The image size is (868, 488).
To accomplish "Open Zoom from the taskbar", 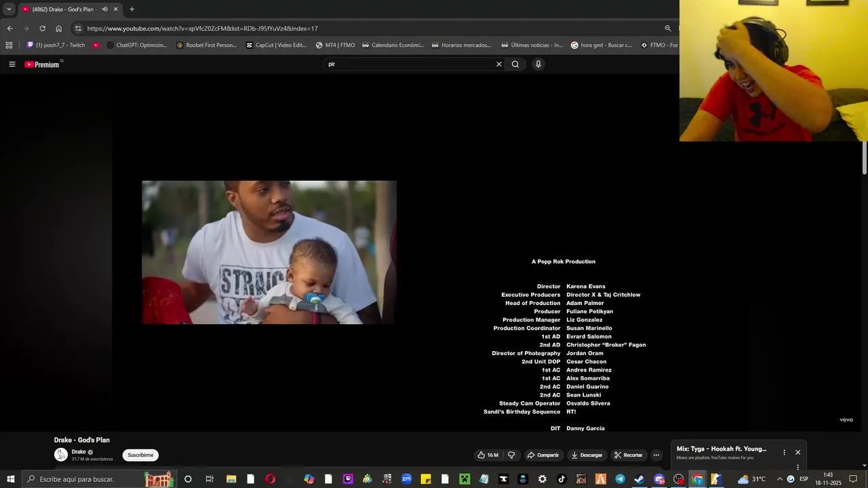I will [x=406, y=479].
